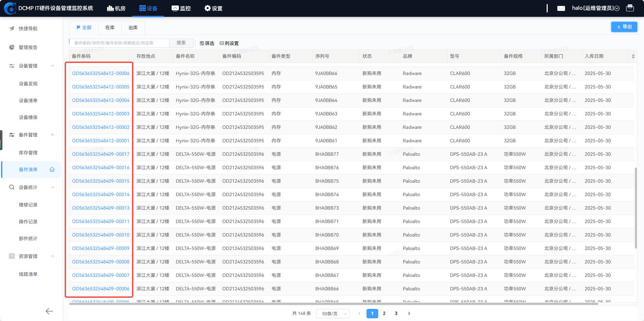This screenshot has width=644, height=321.
Task: Go to page 2
Action: coord(384,314)
